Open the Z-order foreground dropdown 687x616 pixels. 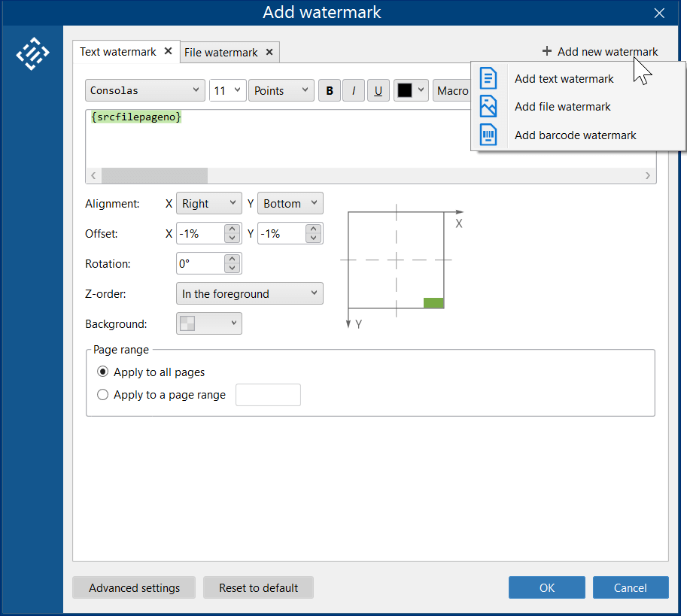tap(250, 293)
